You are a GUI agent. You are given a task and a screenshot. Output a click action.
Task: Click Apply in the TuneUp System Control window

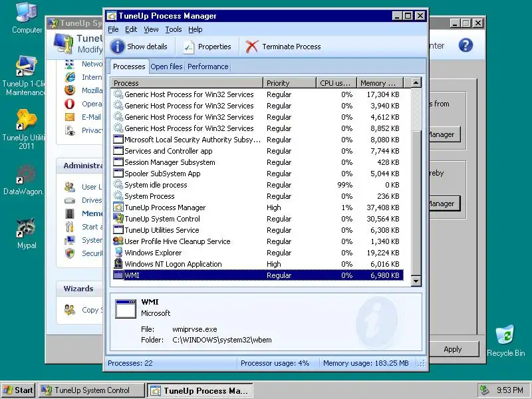(x=453, y=349)
